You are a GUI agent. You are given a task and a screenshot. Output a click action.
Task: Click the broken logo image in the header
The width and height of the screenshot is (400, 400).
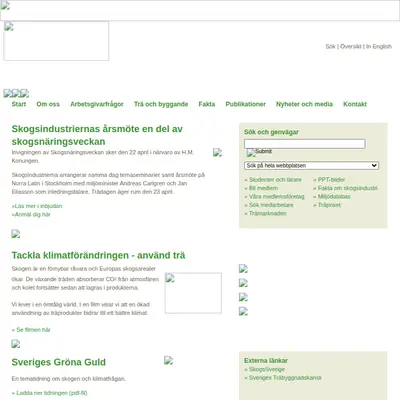[56, 41]
